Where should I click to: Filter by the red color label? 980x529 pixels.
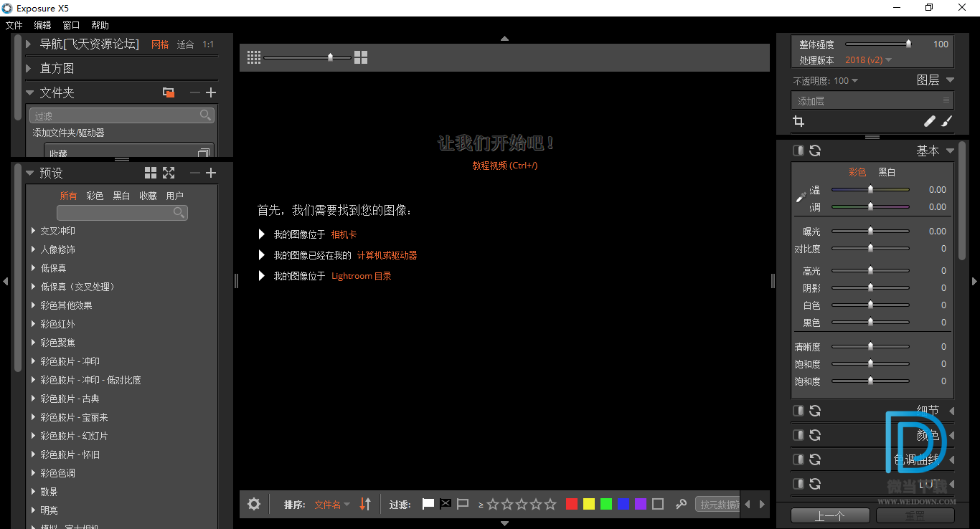(572, 504)
